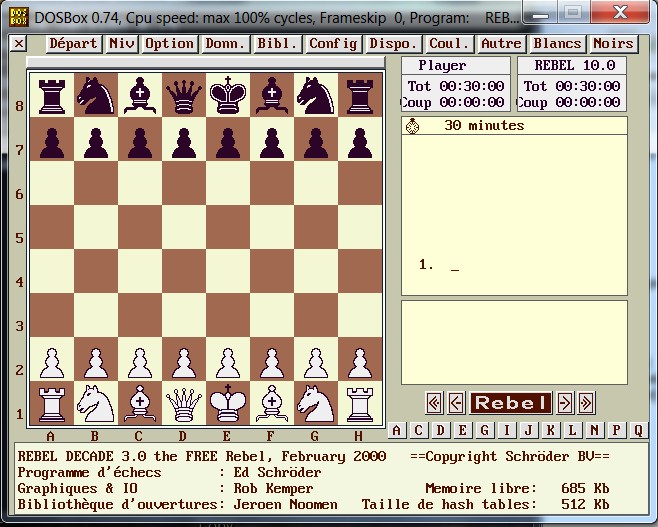Screen dimensions: 658x527
Task: Select the white pawn on e2
Action: 228,361
